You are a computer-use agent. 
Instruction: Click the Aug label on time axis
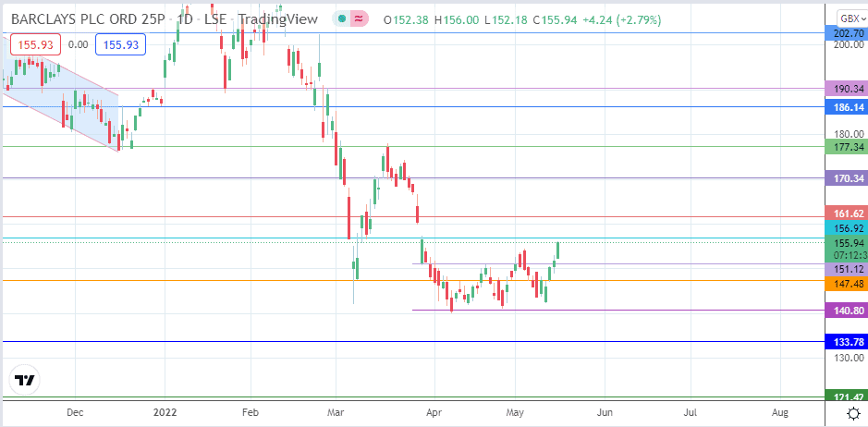tap(780, 412)
